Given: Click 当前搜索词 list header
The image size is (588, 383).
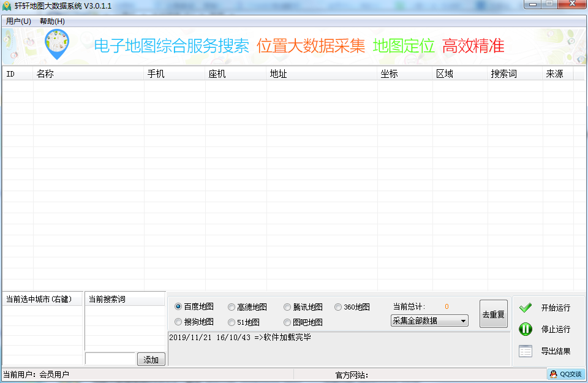Looking at the screenshot, I should 125,299.
